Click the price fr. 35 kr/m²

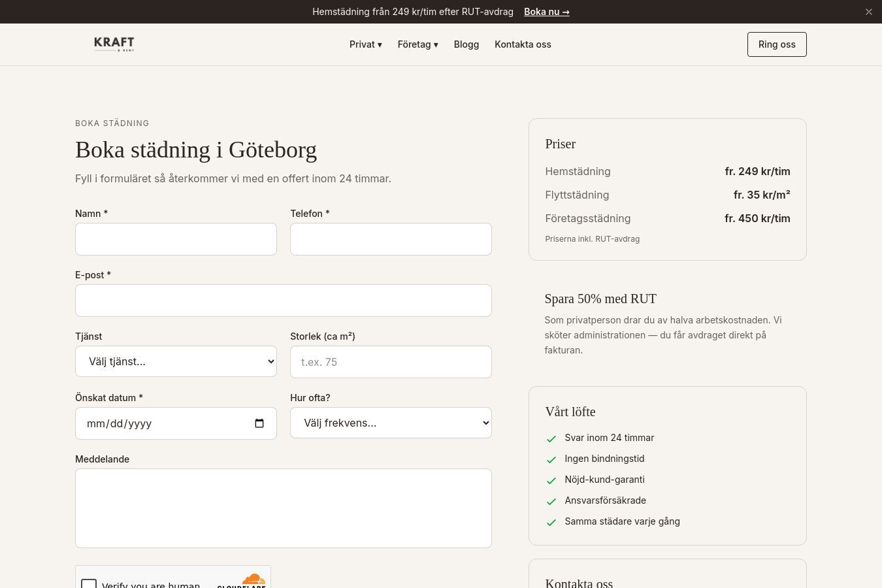click(762, 195)
